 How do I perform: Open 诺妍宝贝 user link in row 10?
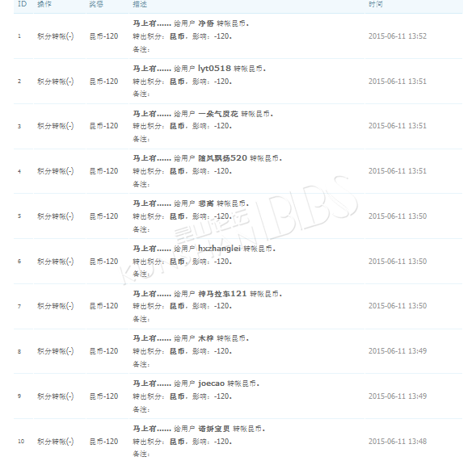coord(214,429)
